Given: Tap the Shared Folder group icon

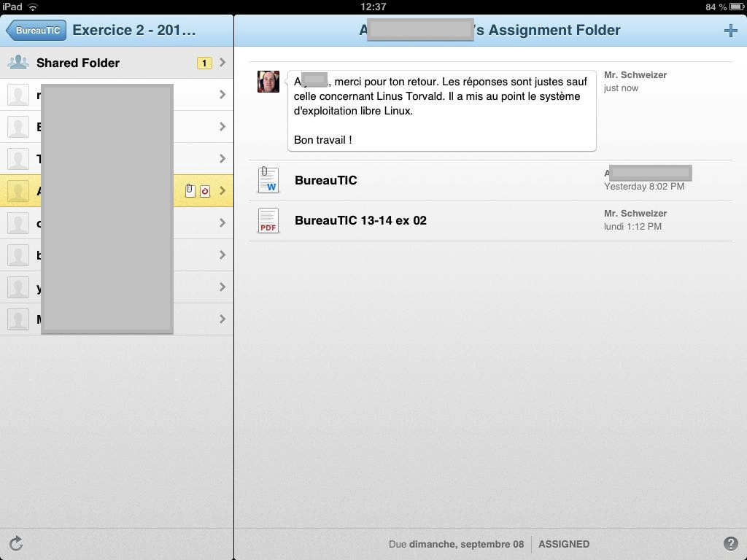Looking at the screenshot, I should tap(18, 63).
